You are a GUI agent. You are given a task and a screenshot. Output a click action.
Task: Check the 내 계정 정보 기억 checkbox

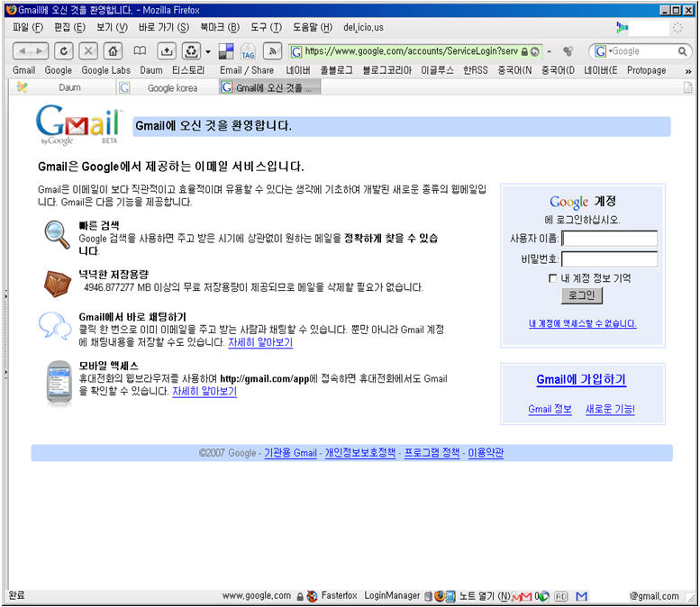tap(552, 278)
